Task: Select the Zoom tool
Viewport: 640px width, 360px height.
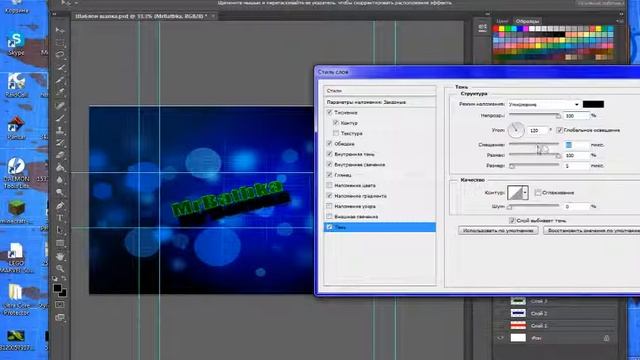Action: click(x=60, y=269)
